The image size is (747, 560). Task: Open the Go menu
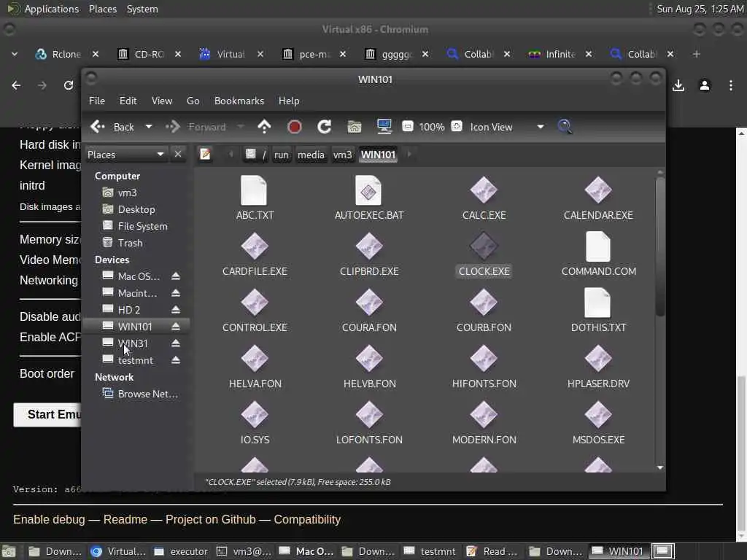193,101
